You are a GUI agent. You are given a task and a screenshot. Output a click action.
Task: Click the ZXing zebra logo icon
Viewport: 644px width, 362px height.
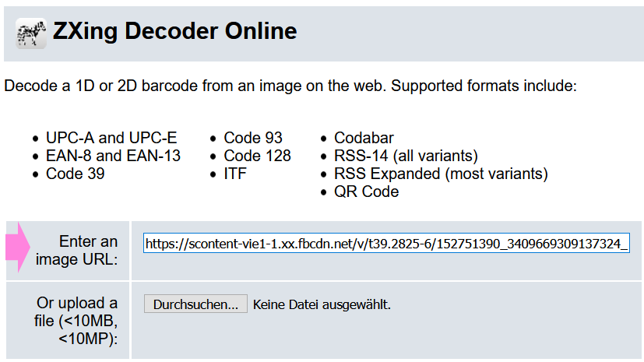(x=31, y=33)
